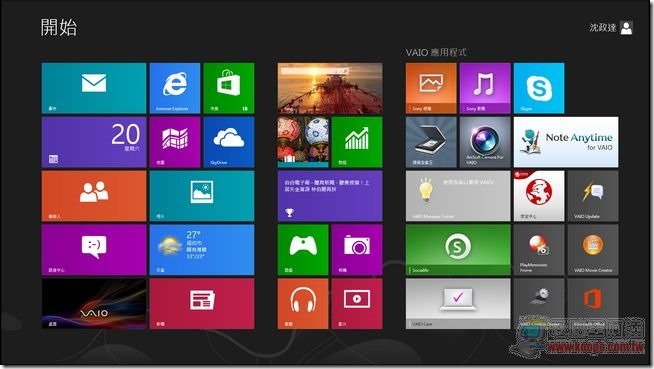
Task: Open the green Store tile
Action: [229, 88]
